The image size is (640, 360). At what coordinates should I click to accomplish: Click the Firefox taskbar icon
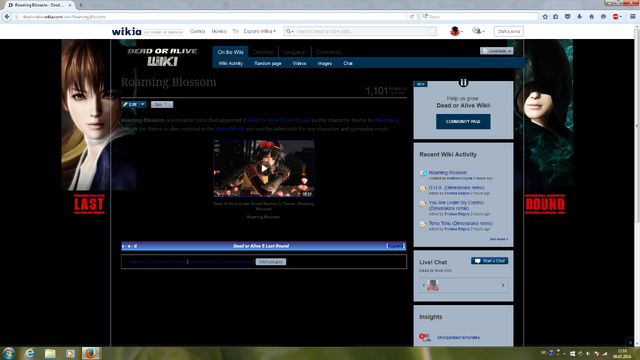(90, 353)
